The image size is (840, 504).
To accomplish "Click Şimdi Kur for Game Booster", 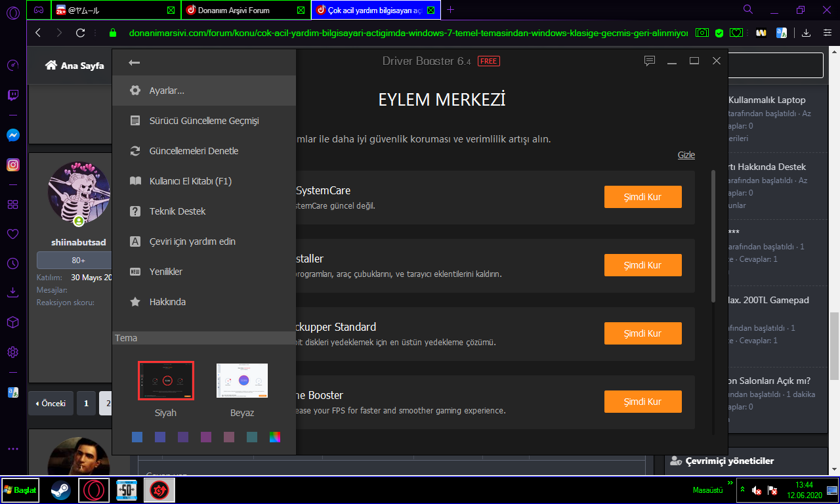I will tap(642, 402).
